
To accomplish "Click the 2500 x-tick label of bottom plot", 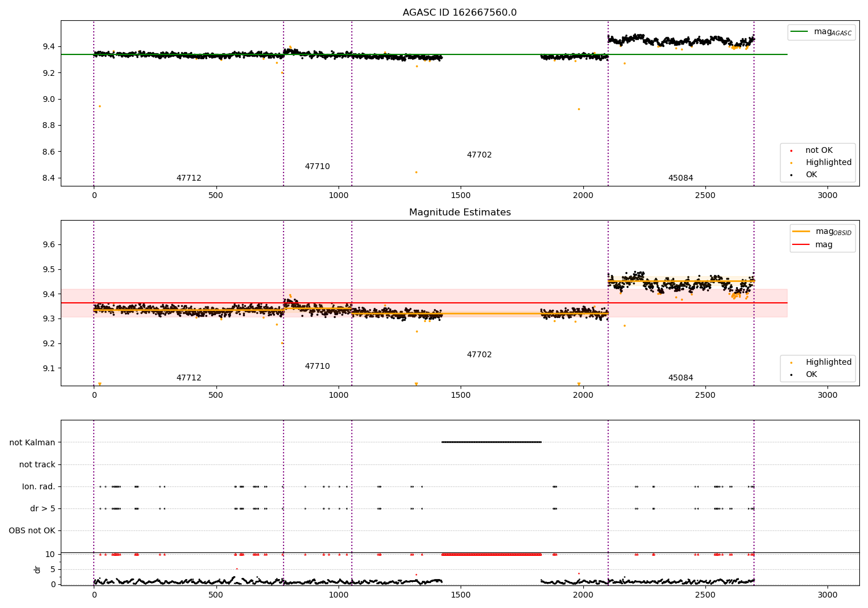I will pos(705,595).
